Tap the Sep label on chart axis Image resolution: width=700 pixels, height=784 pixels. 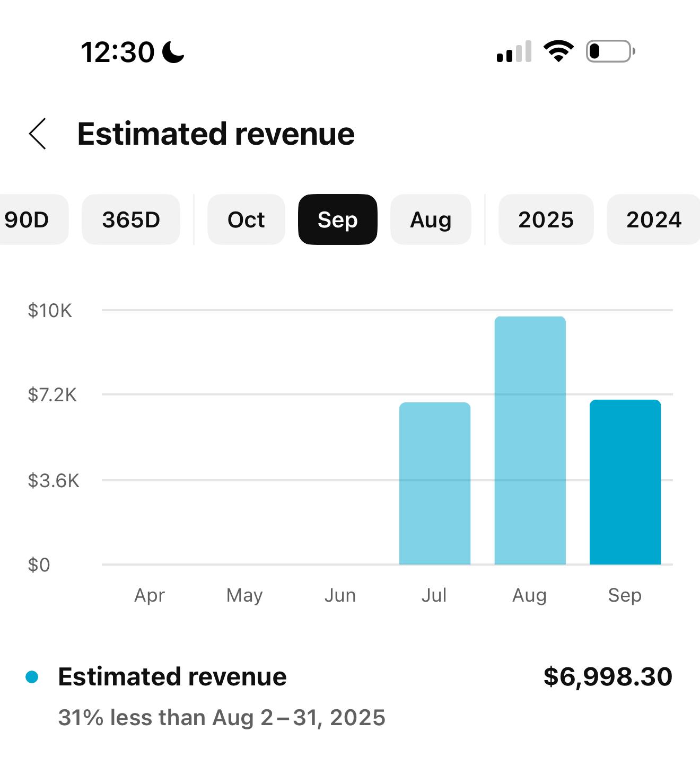coord(625,595)
